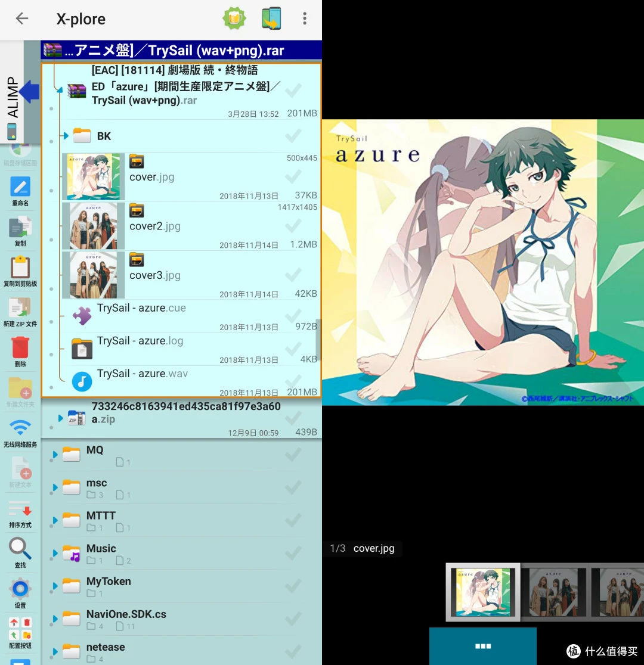Check the mark for TrySail - azure.log

pos(293,349)
